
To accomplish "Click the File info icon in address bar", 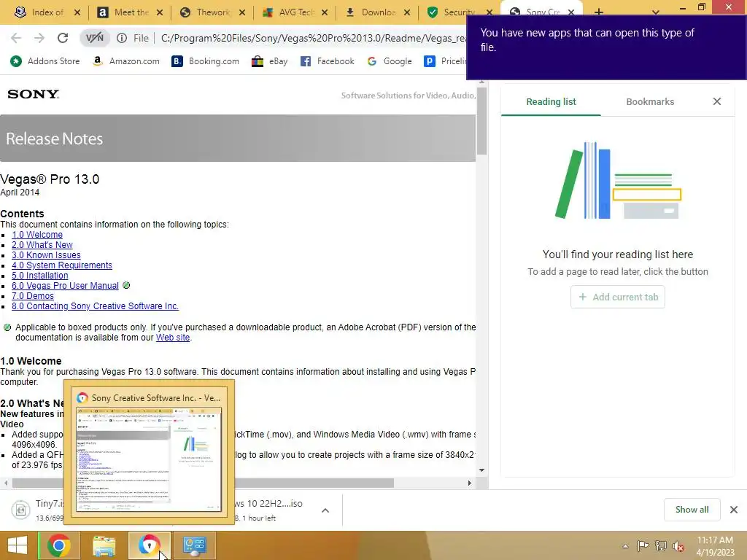I will click(x=122, y=38).
